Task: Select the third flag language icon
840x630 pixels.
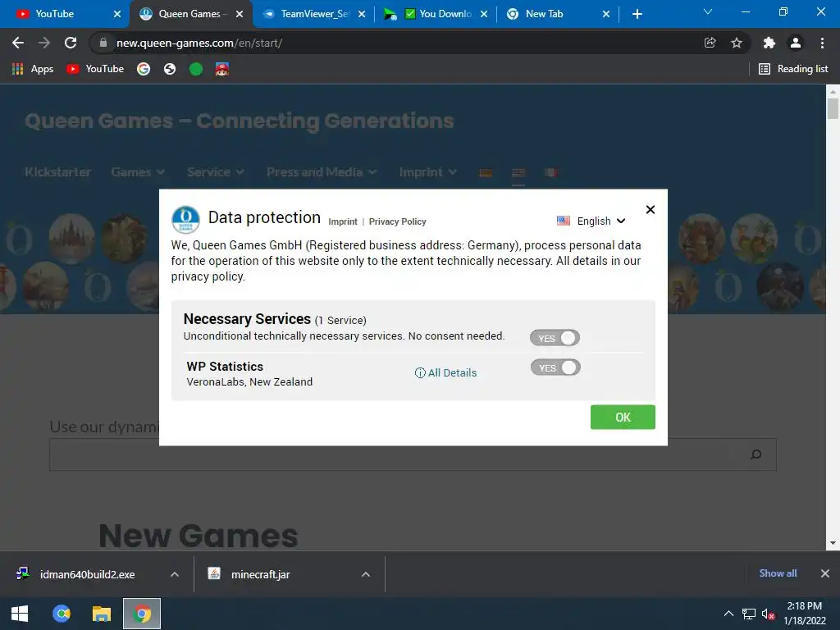Action: point(550,172)
